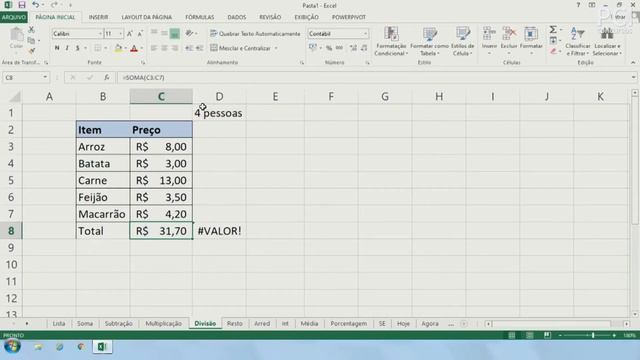Expand the formula bar chevron

pos(633,77)
